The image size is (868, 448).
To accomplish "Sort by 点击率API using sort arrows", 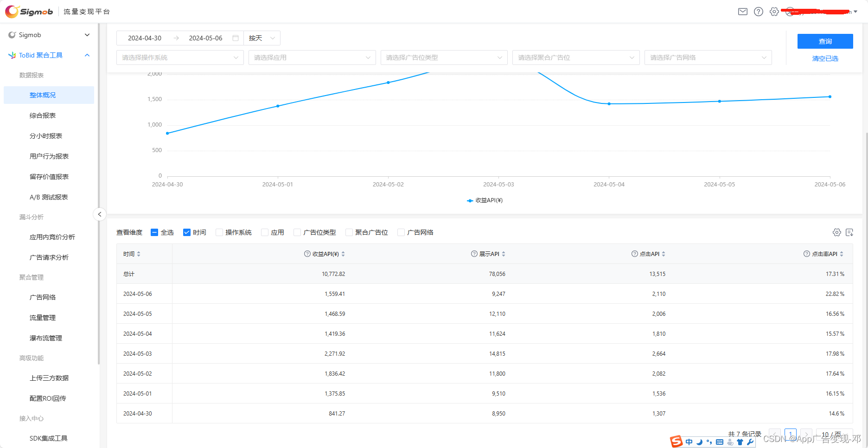I will point(842,254).
